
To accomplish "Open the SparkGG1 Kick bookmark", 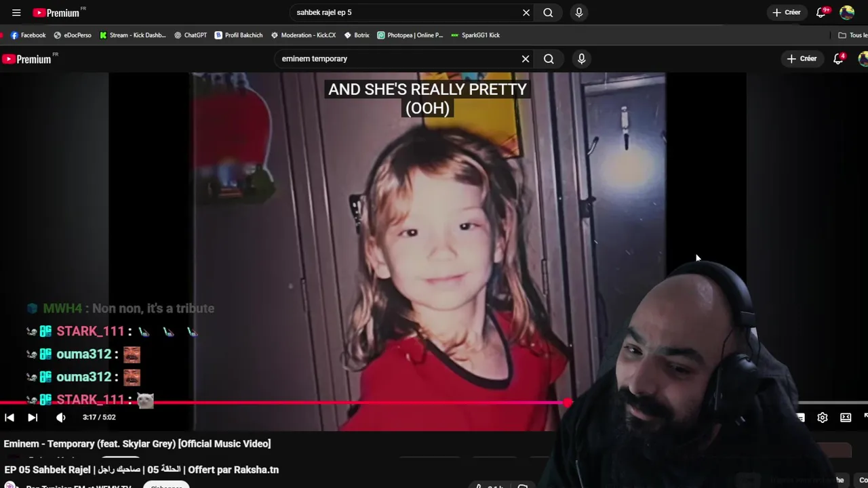I will coord(475,35).
